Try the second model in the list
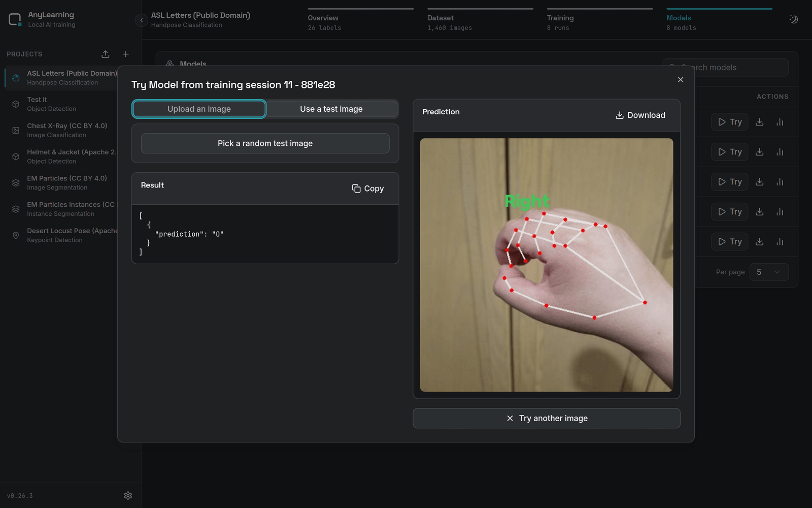The height and width of the screenshot is (508, 812). click(x=730, y=152)
